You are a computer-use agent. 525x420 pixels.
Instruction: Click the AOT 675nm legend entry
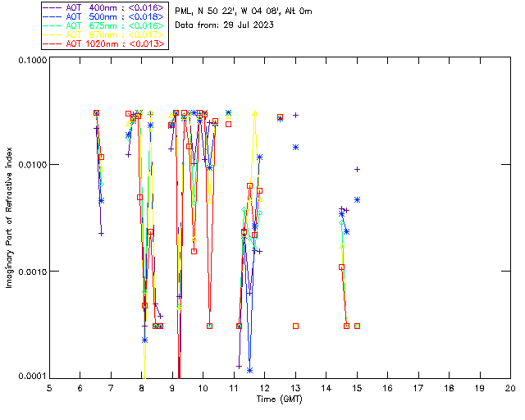(104, 25)
